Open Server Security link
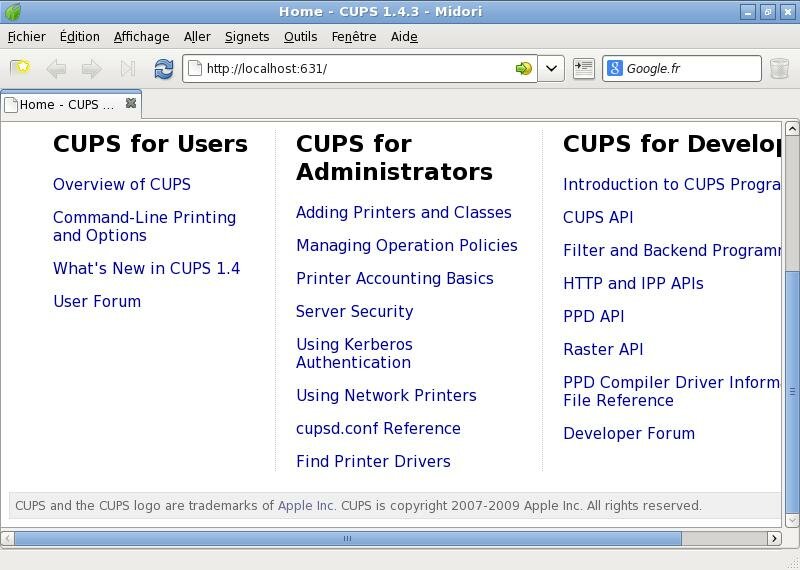 (x=355, y=311)
